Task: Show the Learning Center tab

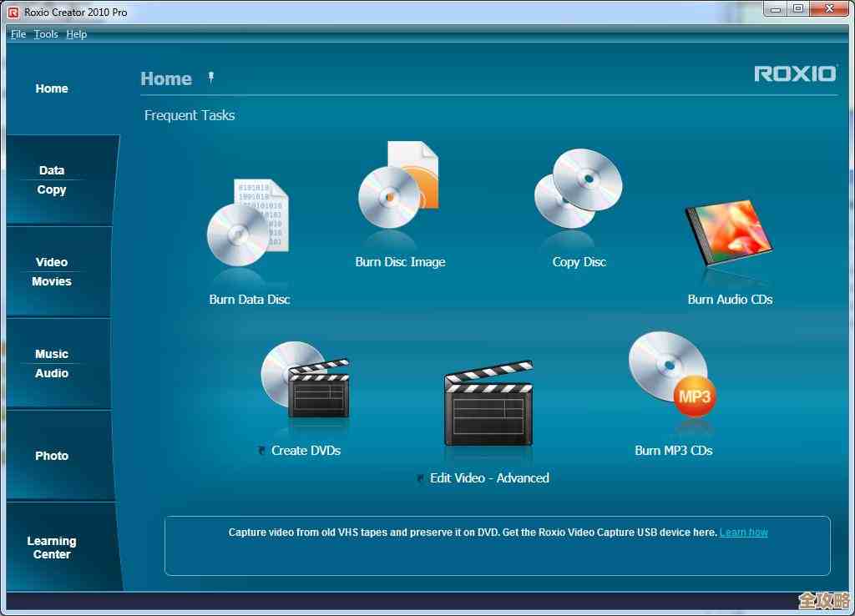Action: 52,548
